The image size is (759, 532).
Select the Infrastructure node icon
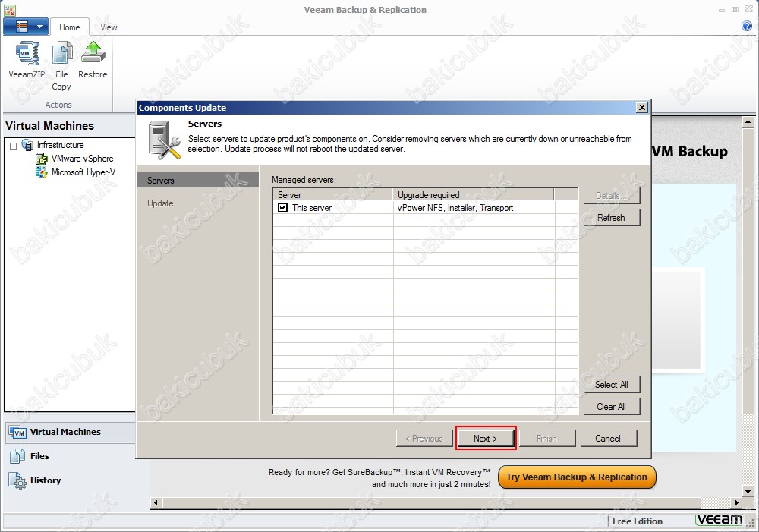pos(27,145)
